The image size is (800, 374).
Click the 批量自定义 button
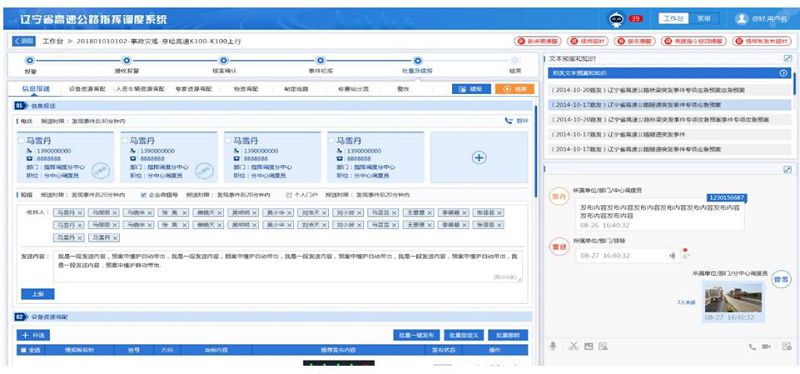click(x=463, y=335)
